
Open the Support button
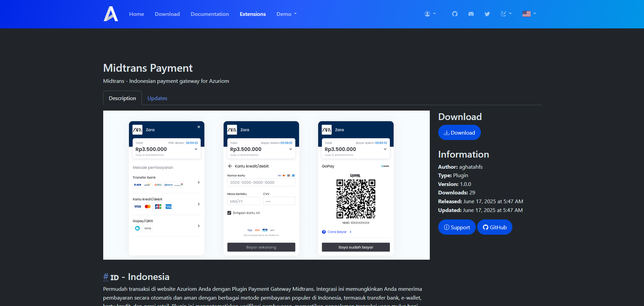(x=457, y=227)
